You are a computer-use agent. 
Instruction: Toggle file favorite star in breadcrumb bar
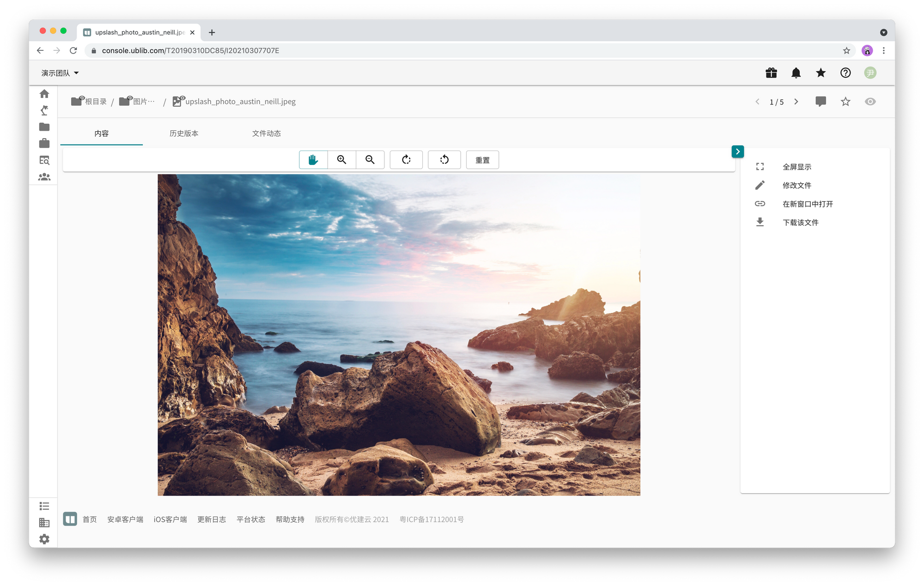coord(845,102)
